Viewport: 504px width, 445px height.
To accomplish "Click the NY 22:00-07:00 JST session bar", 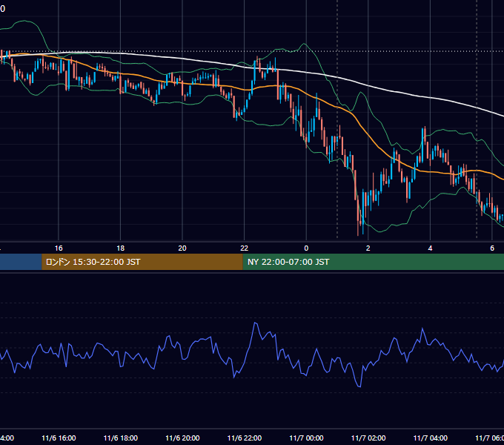I will [373, 262].
